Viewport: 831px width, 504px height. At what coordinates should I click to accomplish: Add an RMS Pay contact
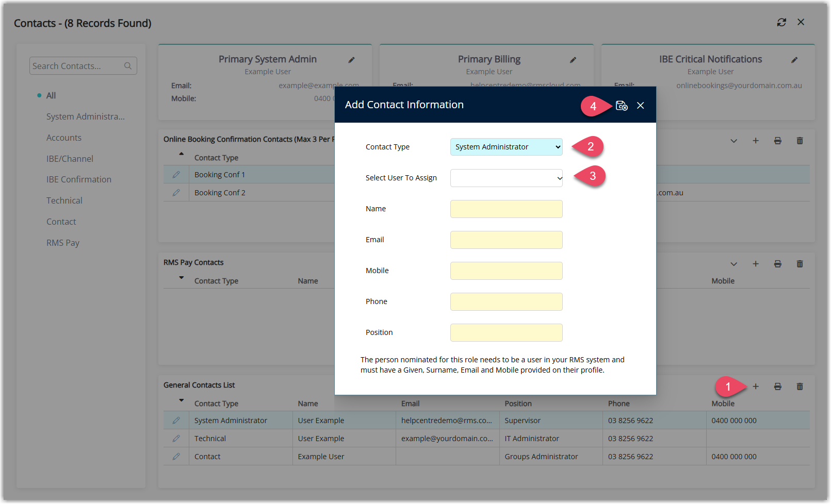pyautogui.click(x=756, y=264)
